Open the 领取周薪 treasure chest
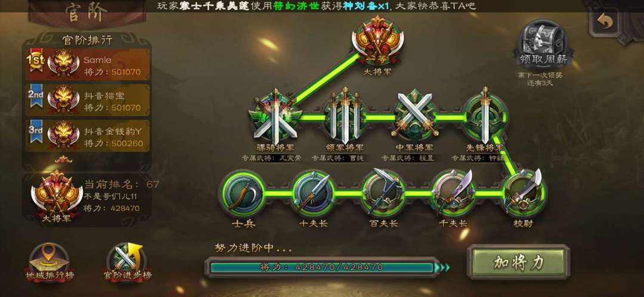This screenshot has width=644, height=297. (543, 44)
